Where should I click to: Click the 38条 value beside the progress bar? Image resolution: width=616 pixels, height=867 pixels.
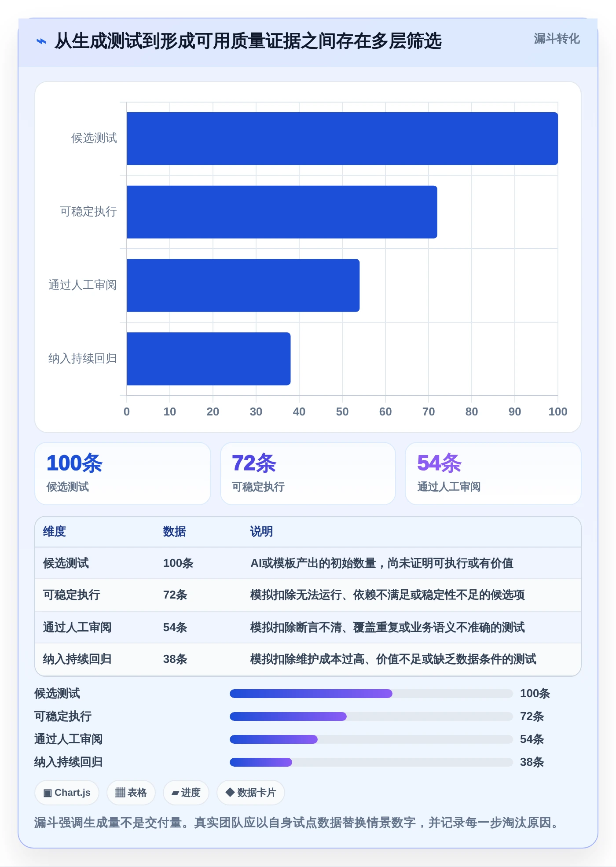(x=532, y=762)
